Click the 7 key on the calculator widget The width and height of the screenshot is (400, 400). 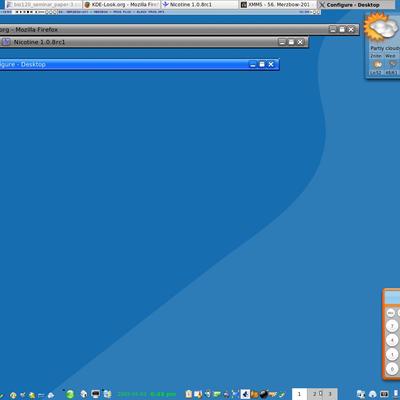pyautogui.click(x=392, y=326)
